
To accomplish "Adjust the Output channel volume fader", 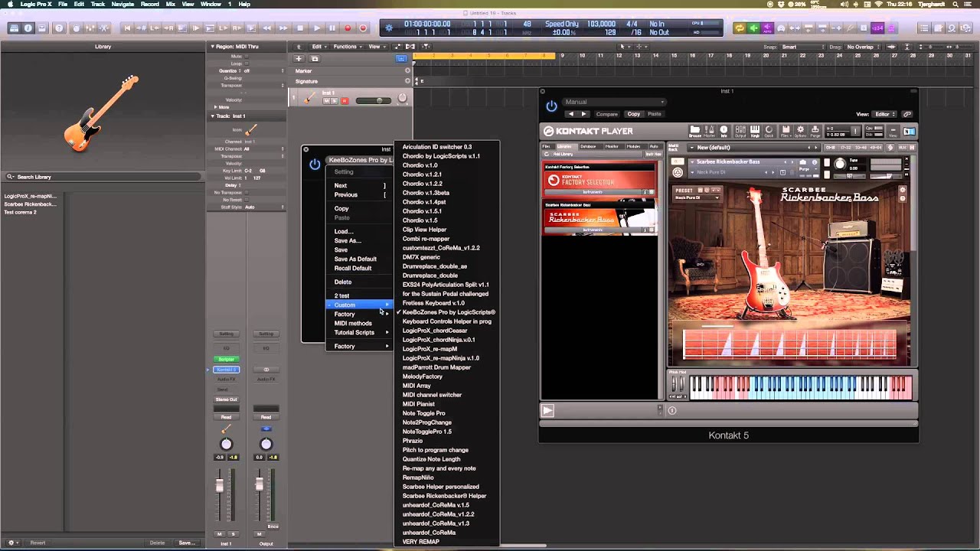I will tap(260, 484).
